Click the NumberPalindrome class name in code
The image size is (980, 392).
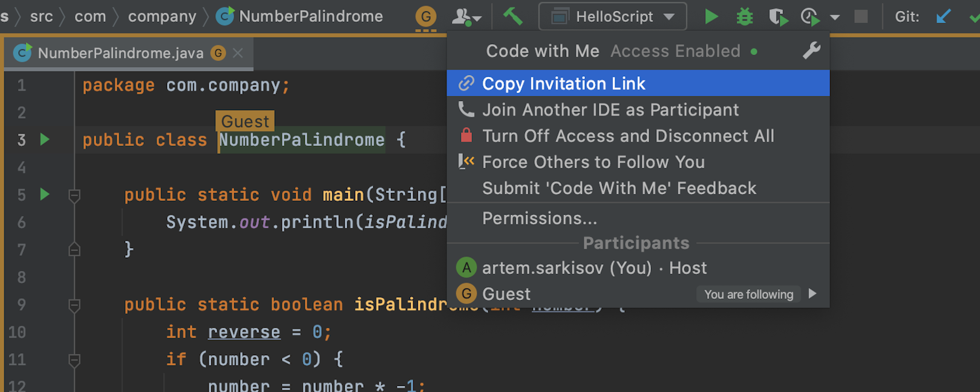tap(302, 140)
